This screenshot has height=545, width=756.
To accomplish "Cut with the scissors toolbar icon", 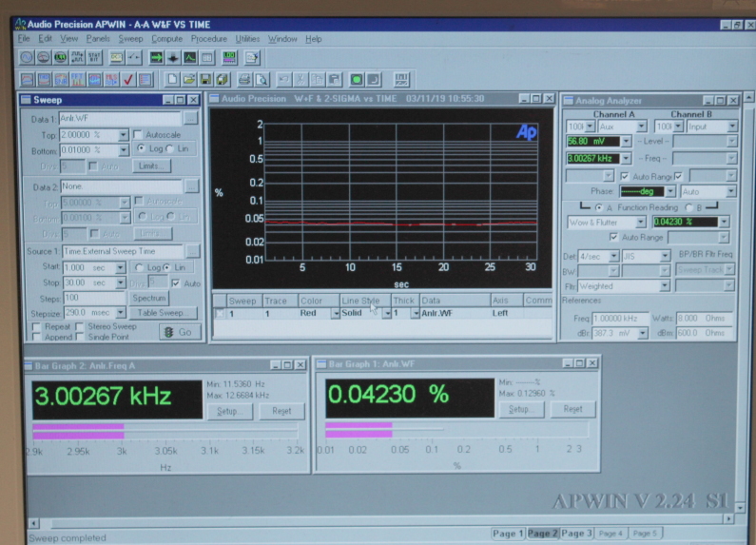I will (300, 79).
